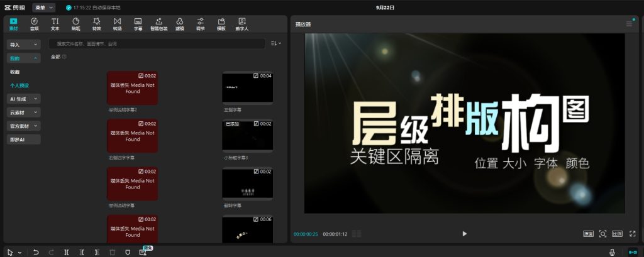
Task: Select the 个人预设 personal presets item
Action: click(19, 85)
